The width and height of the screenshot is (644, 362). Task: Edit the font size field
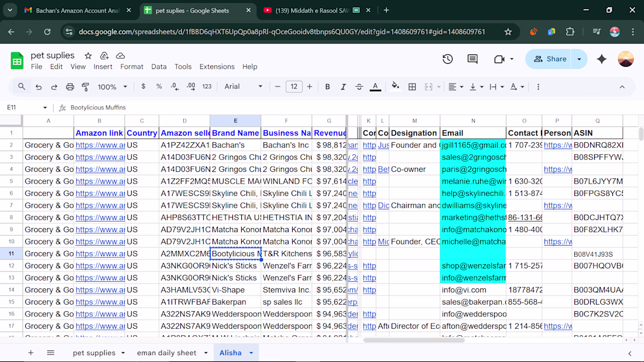point(294,87)
